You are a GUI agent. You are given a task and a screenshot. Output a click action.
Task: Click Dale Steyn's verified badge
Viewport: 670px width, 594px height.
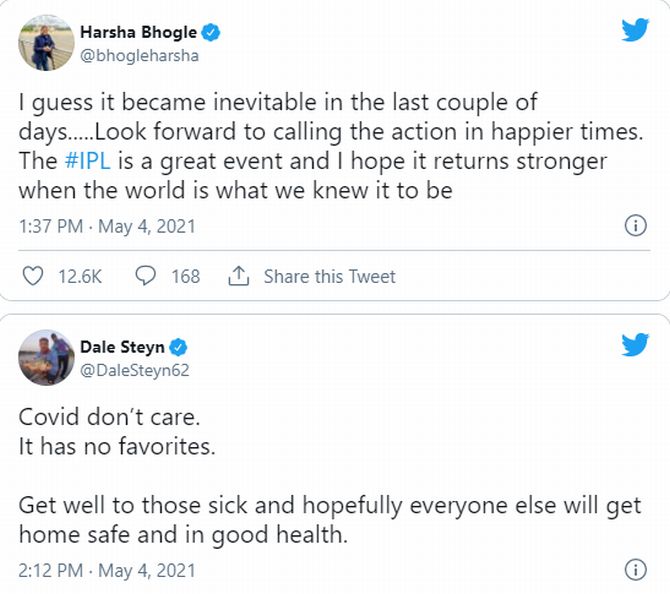(x=179, y=347)
